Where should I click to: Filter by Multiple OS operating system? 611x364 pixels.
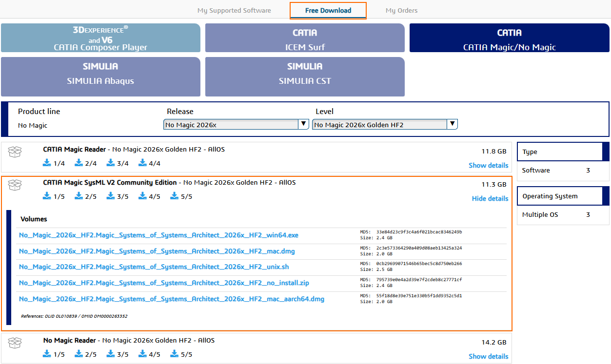click(540, 215)
